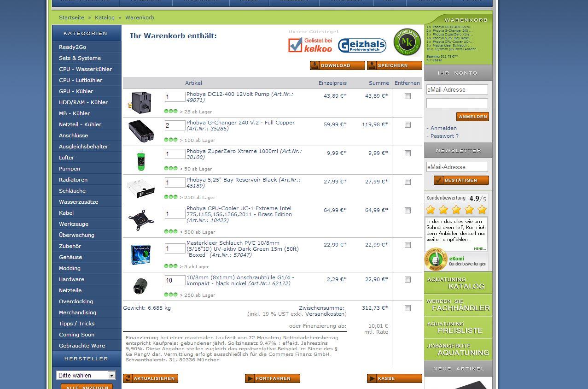The image size is (588, 389).
Task: Click the Kasse button
Action: pos(394,378)
